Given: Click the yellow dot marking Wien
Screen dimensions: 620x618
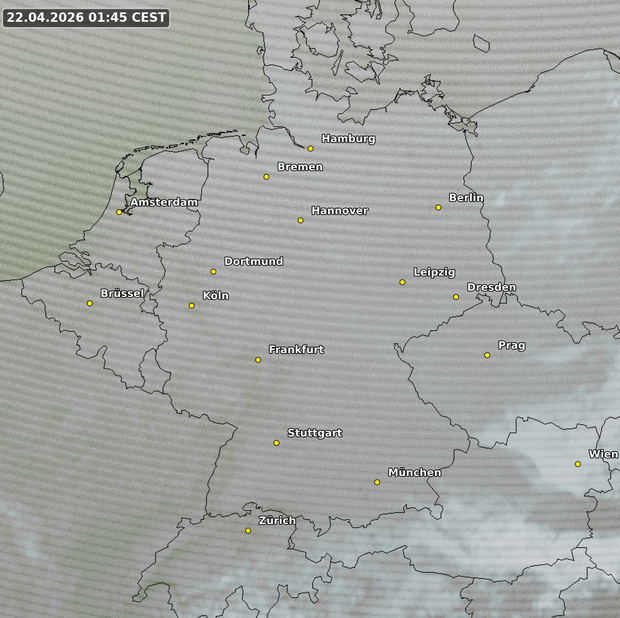Looking at the screenshot, I should [578, 464].
